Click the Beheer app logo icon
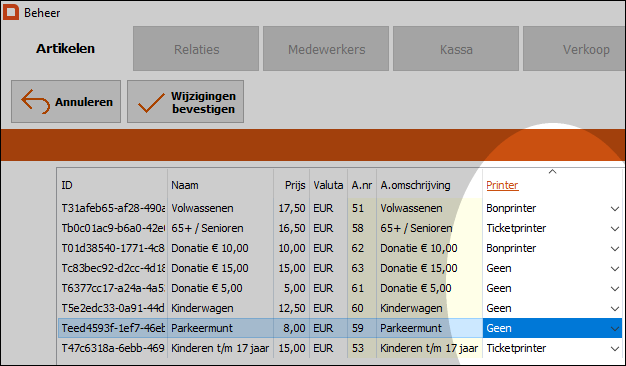This screenshot has width=626, height=366. [x=11, y=12]
